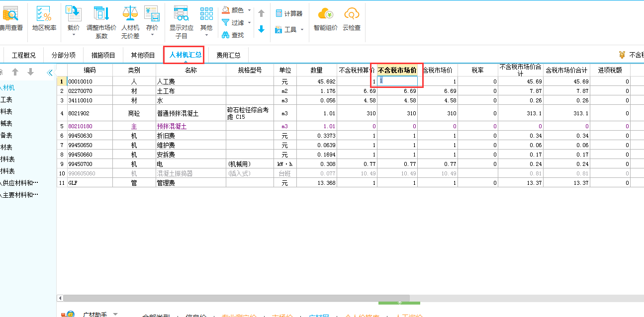The width and height of the screenshot is (644, 317).
Task: Click the 不含税市场价 edit field for 人工费
Action: [x=397, y=81]
